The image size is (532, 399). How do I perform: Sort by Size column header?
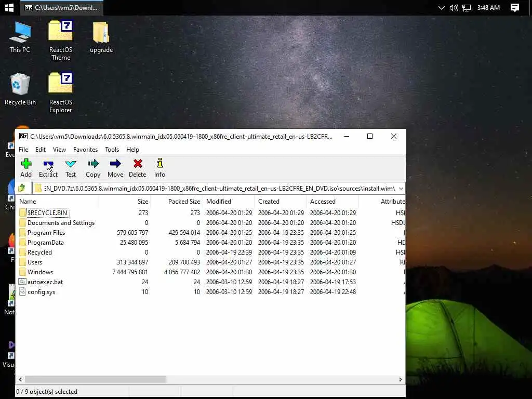tap(125, 202)
